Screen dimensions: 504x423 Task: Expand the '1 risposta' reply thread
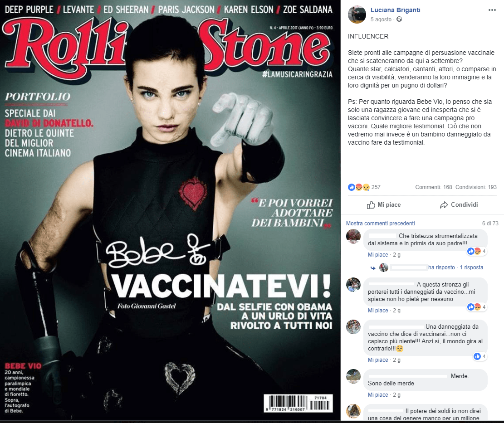pyautogui.click(x=471, y=267)
